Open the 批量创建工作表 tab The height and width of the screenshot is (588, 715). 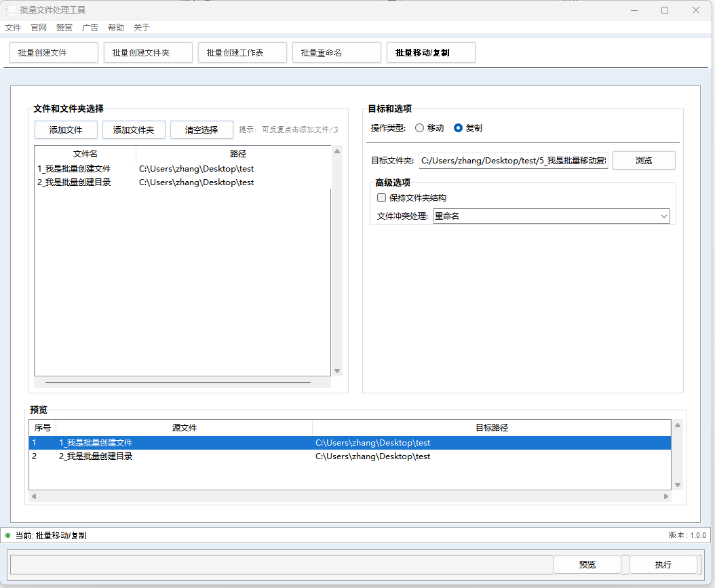point(242,52)
